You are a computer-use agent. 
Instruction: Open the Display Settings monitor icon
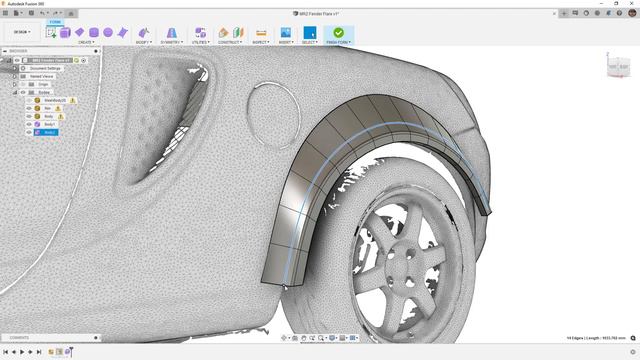333,338
